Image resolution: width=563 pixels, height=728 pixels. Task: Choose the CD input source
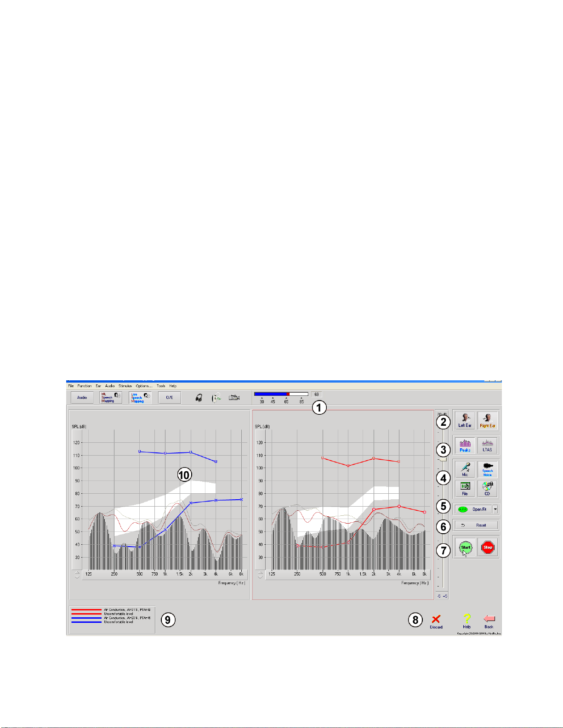click(487, 488)
